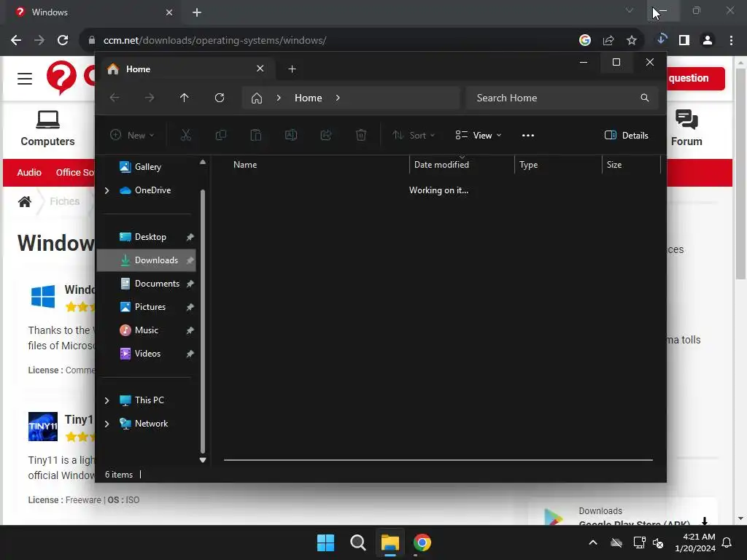Expand the This PC tree node

pyautogui.click(x=107, y=400)
